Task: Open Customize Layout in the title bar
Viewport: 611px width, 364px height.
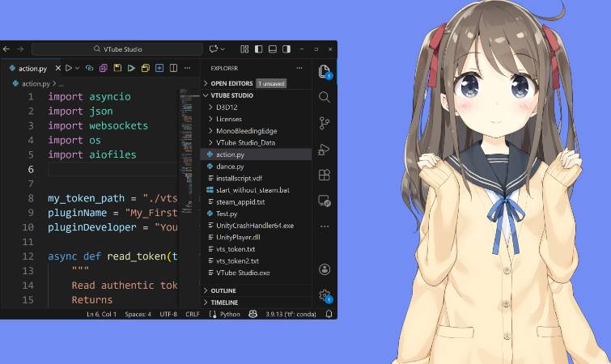Action: coord(244,49)
